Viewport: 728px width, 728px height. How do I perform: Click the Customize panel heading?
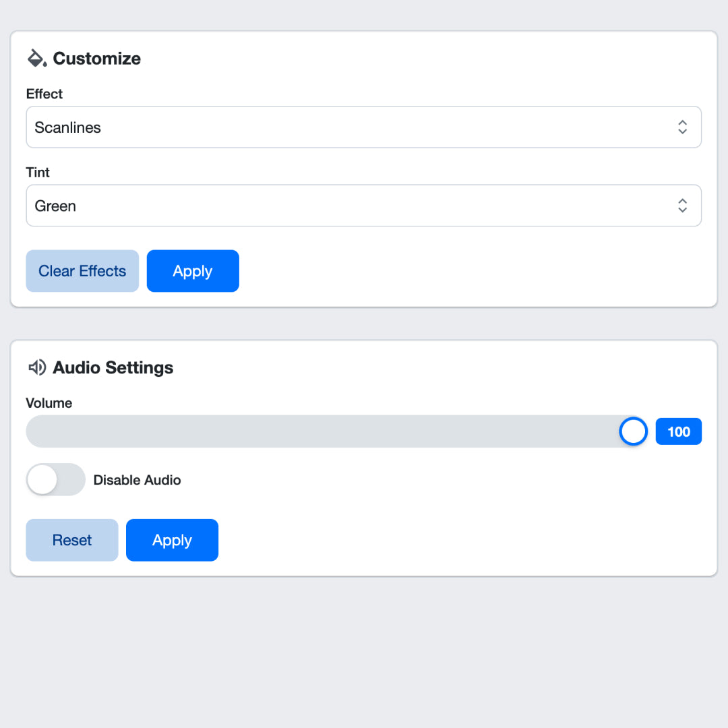coord(96,59)
